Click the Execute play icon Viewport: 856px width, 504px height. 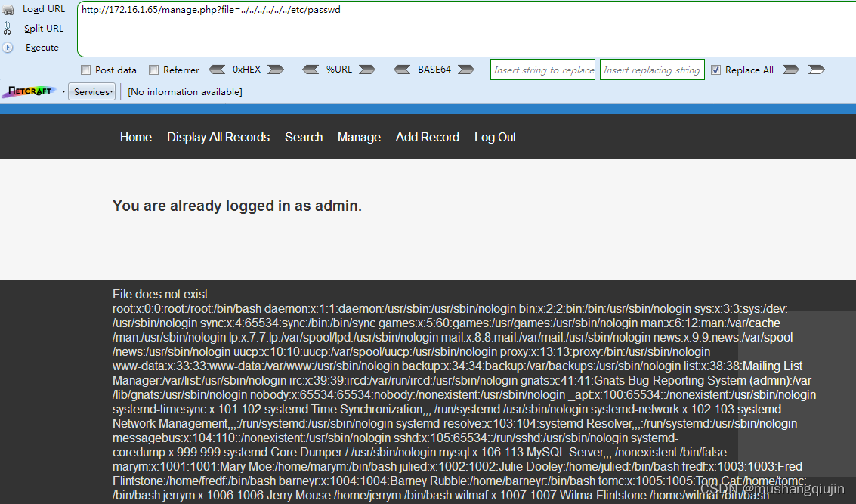(x=8, y=48)
